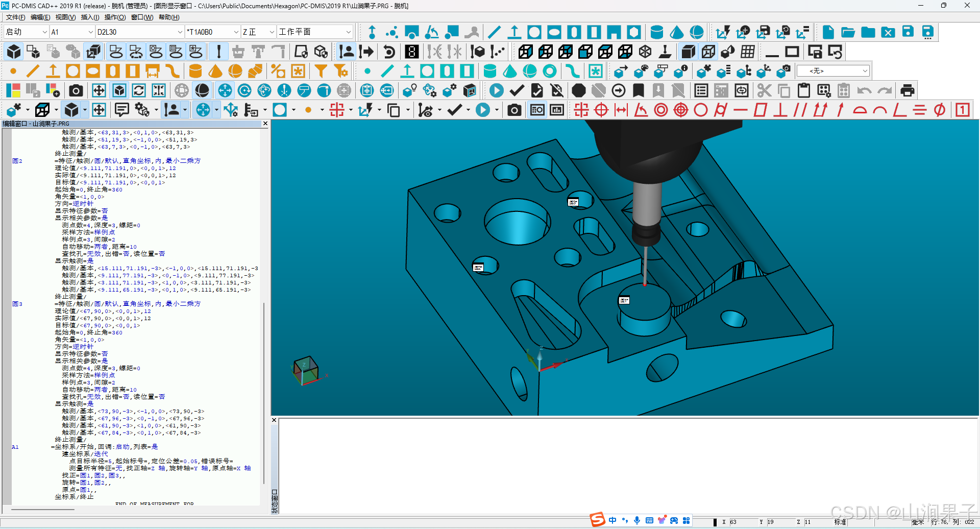Toggle the four-arrow pan circle button
Screen dimensions: 980x529
[225, 90]
